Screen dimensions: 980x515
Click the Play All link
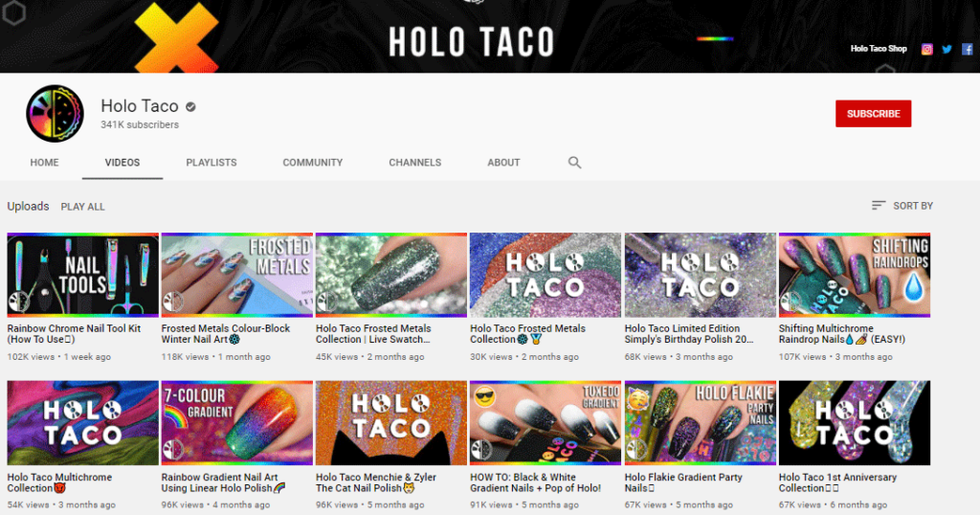click(x=83, y=207)
